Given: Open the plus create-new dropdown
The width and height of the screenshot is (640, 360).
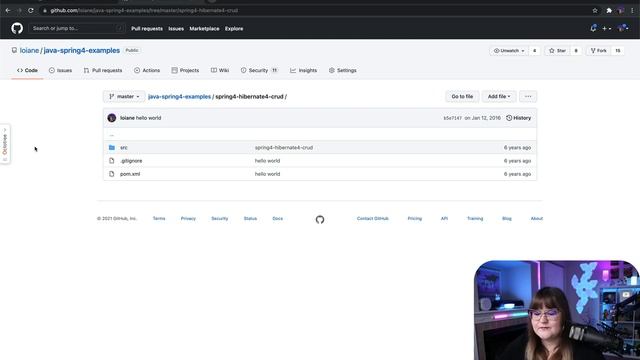Looking at the screenshot, I should (607, 29).
